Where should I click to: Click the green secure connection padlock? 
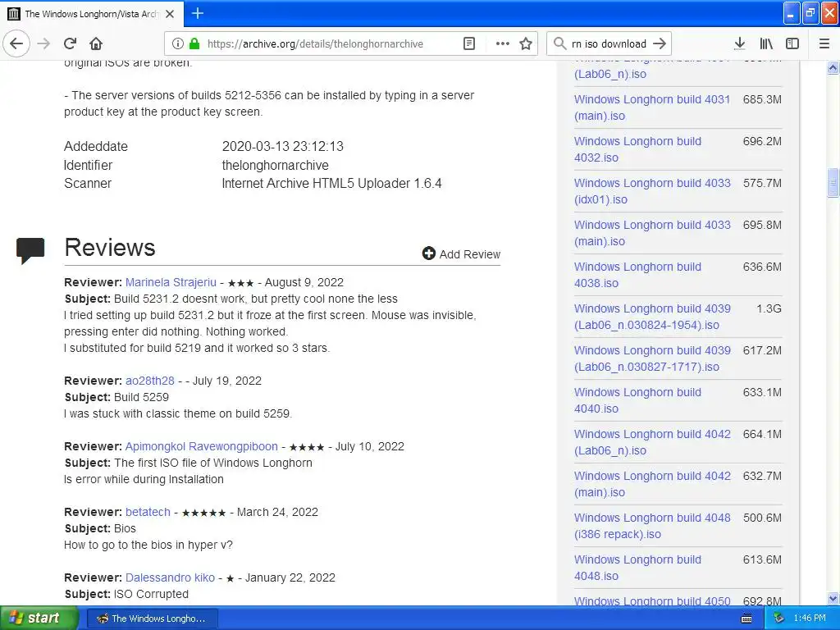194,44
